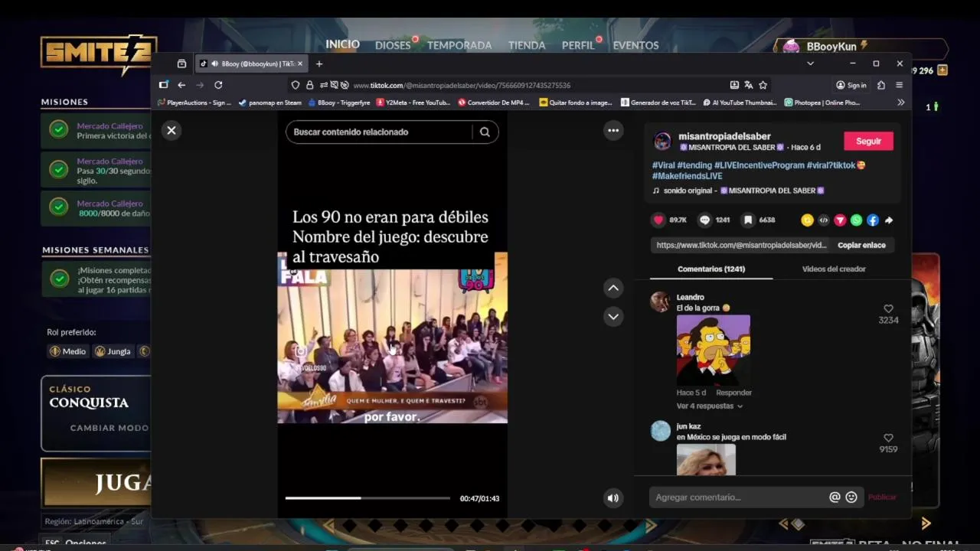Click the browser address bar URL

pos(462,86)
